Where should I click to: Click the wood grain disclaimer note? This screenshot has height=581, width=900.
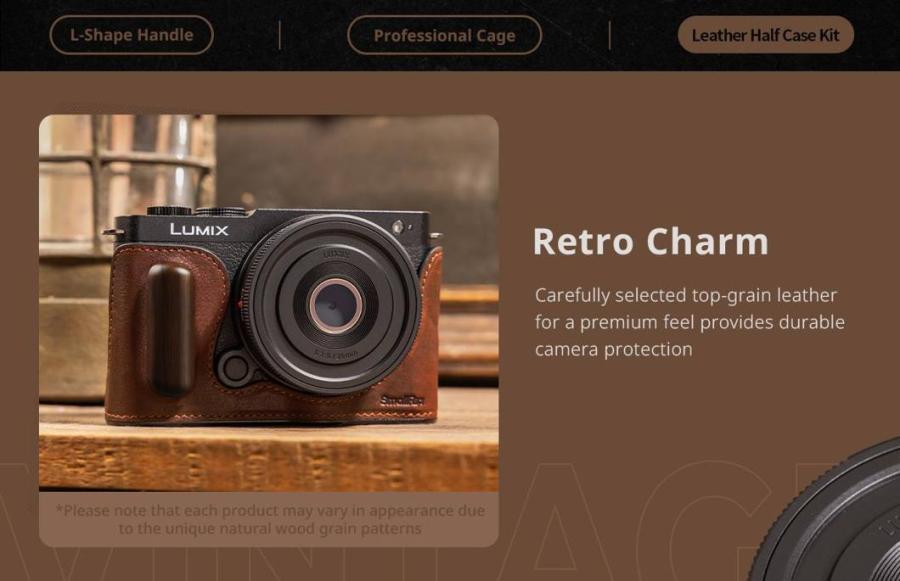coord(270,519)
